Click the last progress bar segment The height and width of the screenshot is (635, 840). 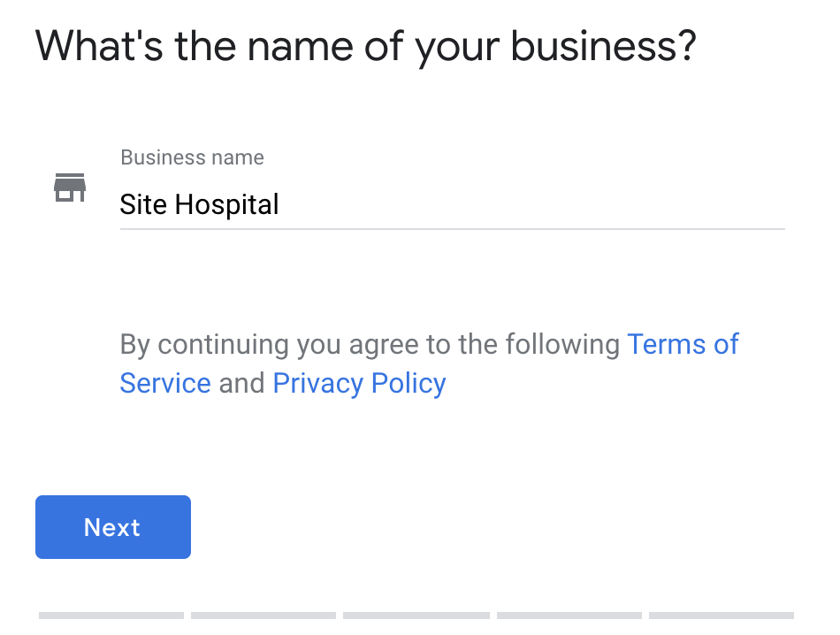coord(722,616)
